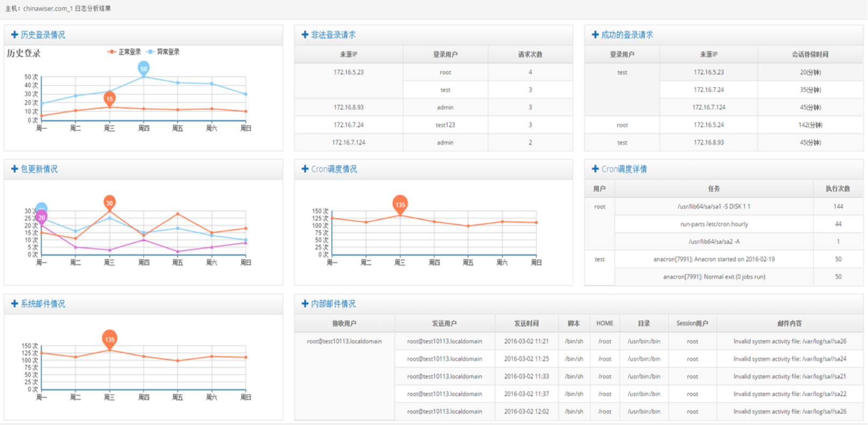This screenshot has height=425, width=868.
Task: Select the orange 30 marker in 包更新 chart
Action: [x=110, y=203]
